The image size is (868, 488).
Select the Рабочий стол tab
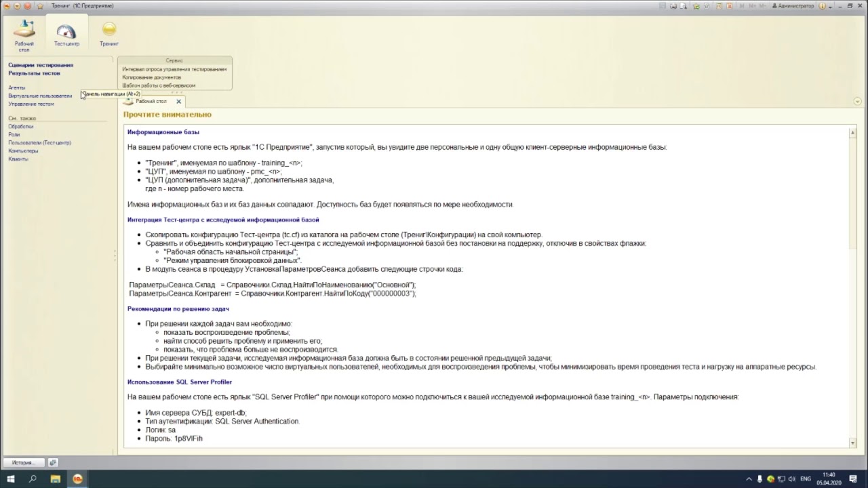pos(151,101)
